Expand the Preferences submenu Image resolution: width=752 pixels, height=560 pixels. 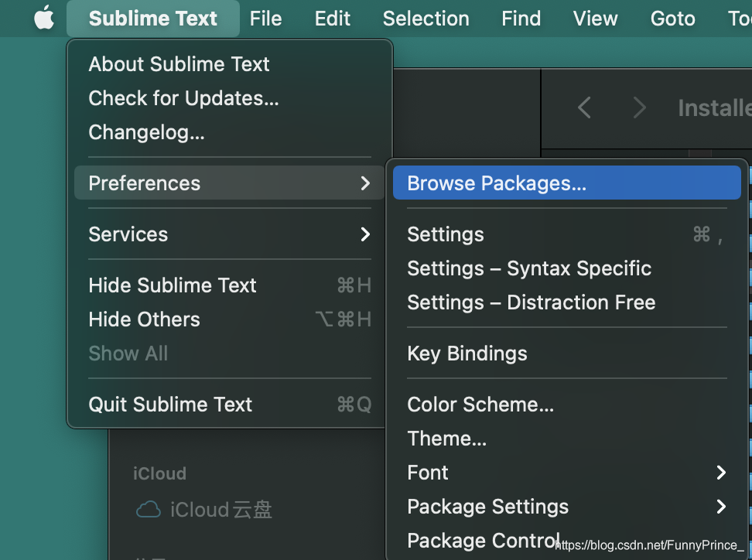point(230,183)
